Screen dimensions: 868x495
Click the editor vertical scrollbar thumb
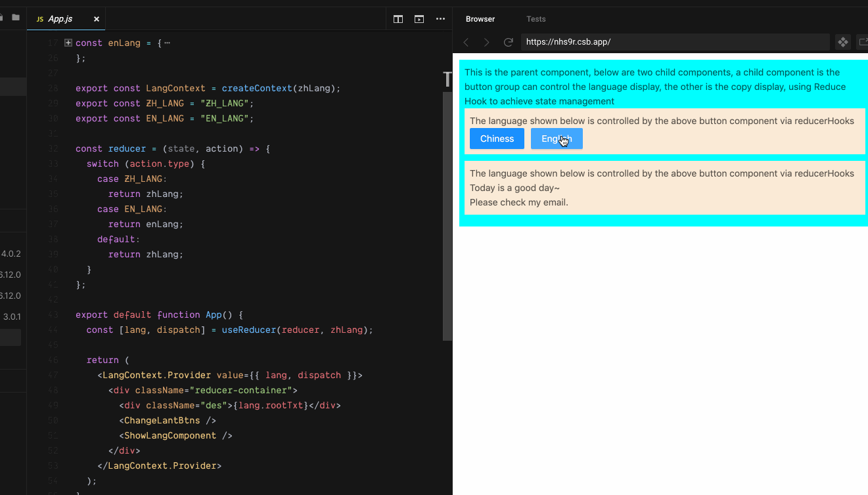[447, 215]
